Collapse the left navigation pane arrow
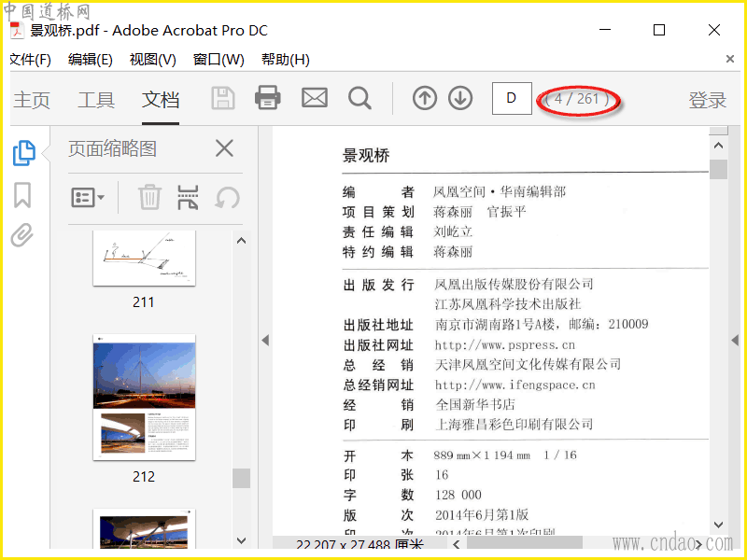The height and width of the screenshot is (560, 747). tap(265, 340)
